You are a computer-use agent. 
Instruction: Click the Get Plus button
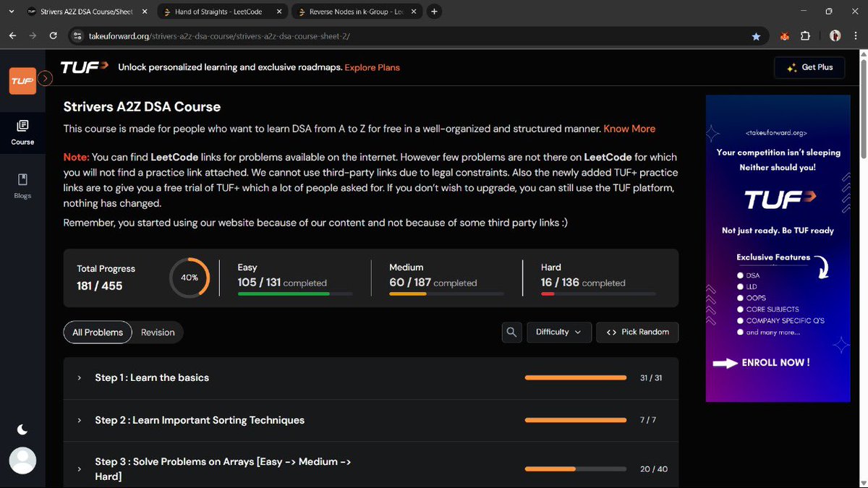[x=809, y=67]
